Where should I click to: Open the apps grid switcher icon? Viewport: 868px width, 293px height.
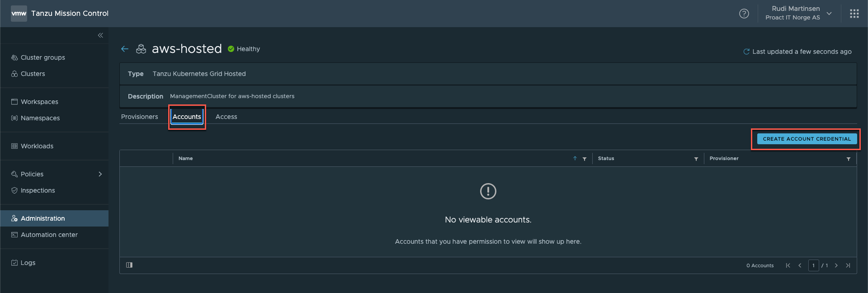click(x=854, y=14)
